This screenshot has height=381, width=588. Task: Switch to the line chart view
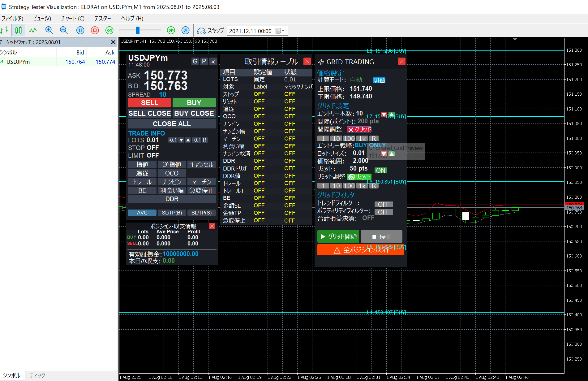[33, 30]
